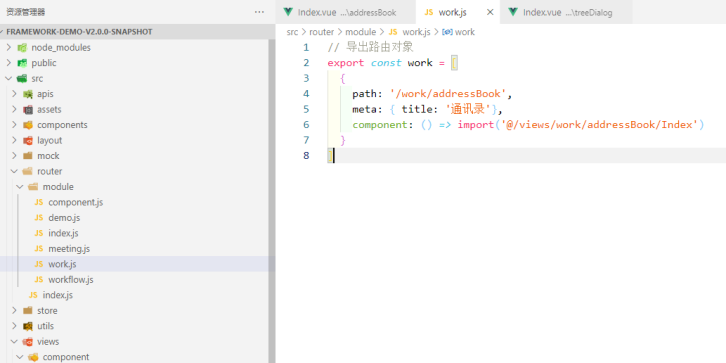This screenshot has width=726, height=363.
Task: Click the views folder icon
Action: tap(28, 341)
